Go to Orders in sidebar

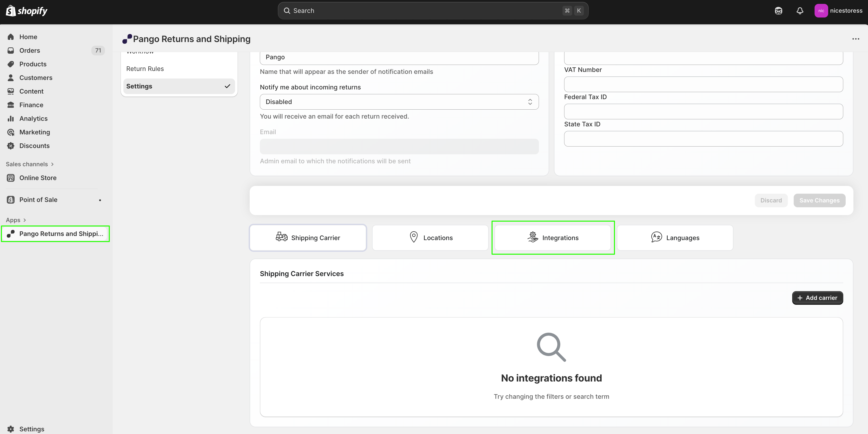pyautogui.click(x=30, y=51)
